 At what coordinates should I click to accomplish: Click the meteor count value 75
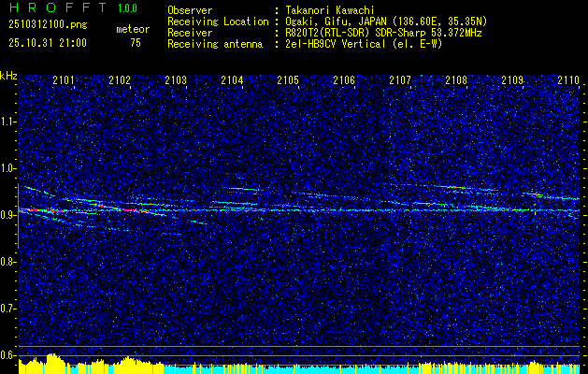(136, 43)
